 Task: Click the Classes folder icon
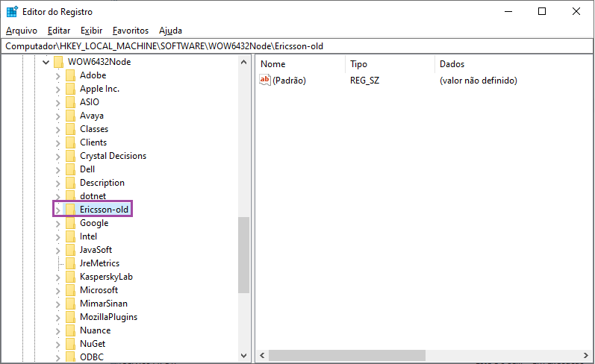tap(70, 129)
